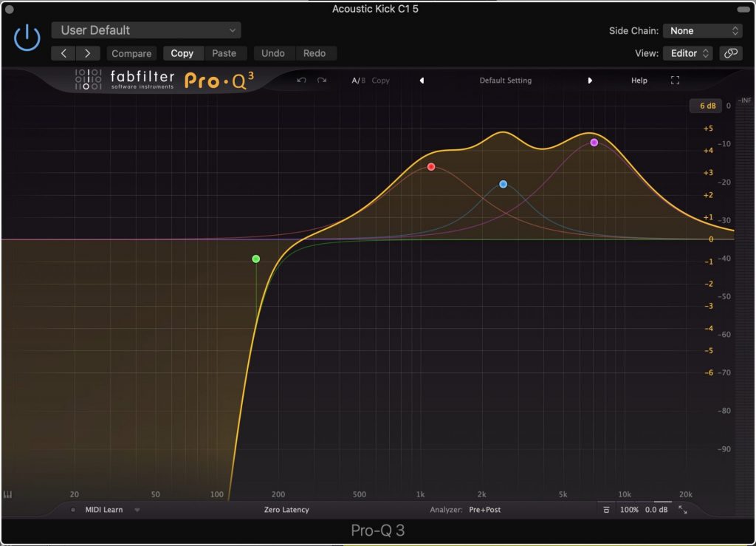Click the Copy button in header
The image size is (756, 546).
coord(182,53)
